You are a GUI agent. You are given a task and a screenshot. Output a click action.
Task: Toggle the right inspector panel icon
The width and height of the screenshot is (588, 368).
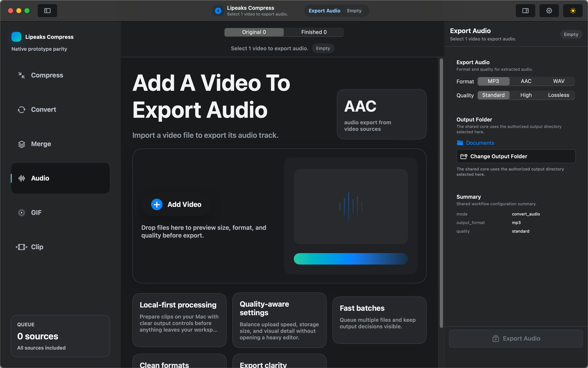click(525, 11)
